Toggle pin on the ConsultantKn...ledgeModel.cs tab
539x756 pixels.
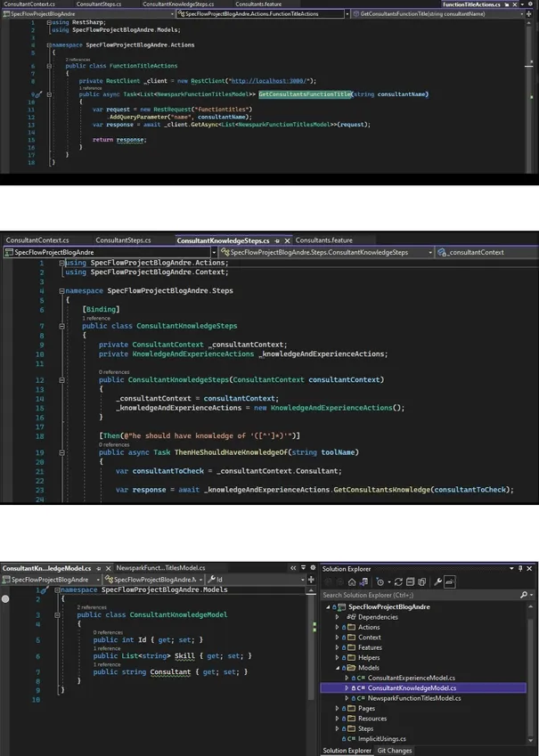point(98,568)
